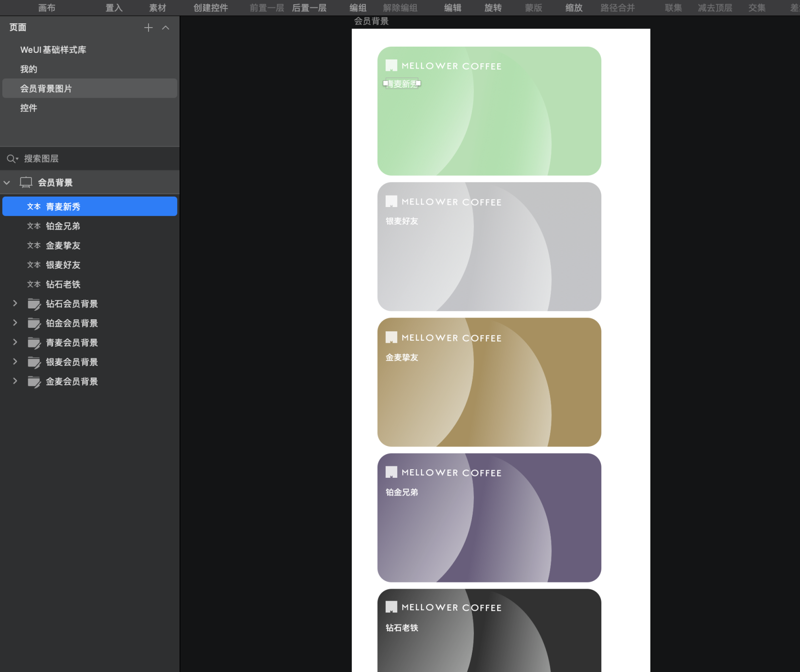Click the Mellower logo on black card
Image resolution: width=800 pixels, height=672 pixels.
pyautogui.click(x=443, y=607)
